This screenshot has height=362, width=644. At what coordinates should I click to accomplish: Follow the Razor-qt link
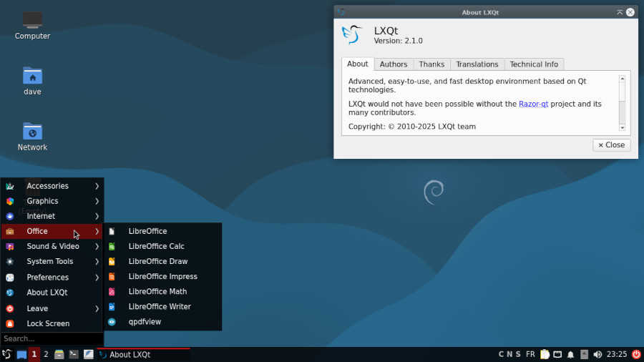pyautogui.click(x=533, y=104)
